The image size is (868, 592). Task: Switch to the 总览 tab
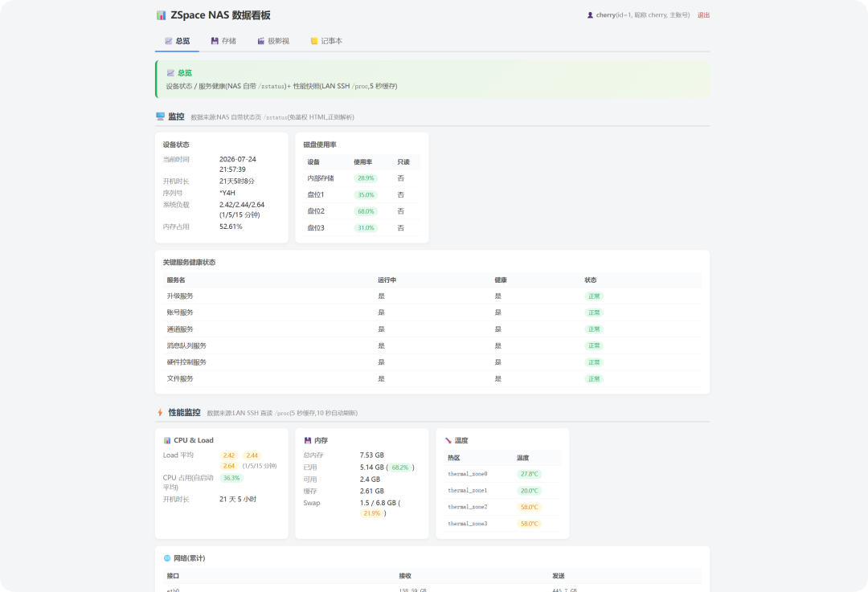pos(177,41)
